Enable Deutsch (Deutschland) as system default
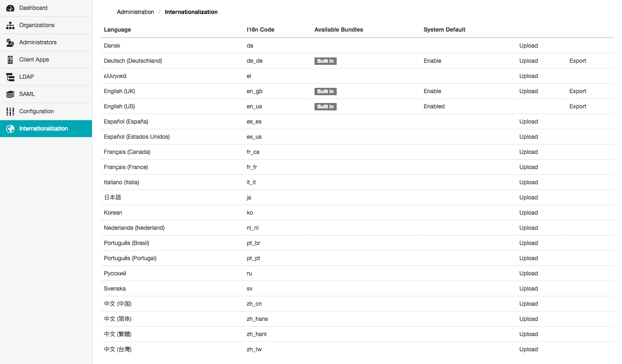This screenshot has height=364, width=622. (432, 61)
